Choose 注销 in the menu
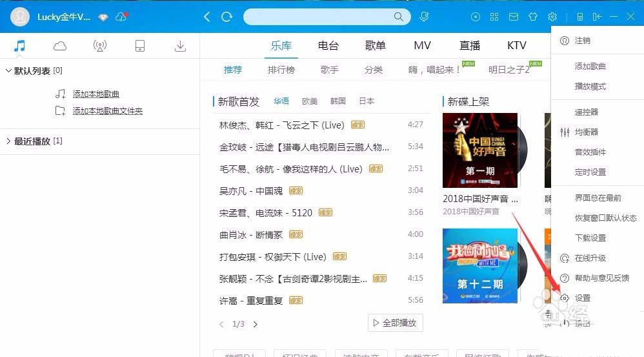644x357 pixels. coord(583,40)
